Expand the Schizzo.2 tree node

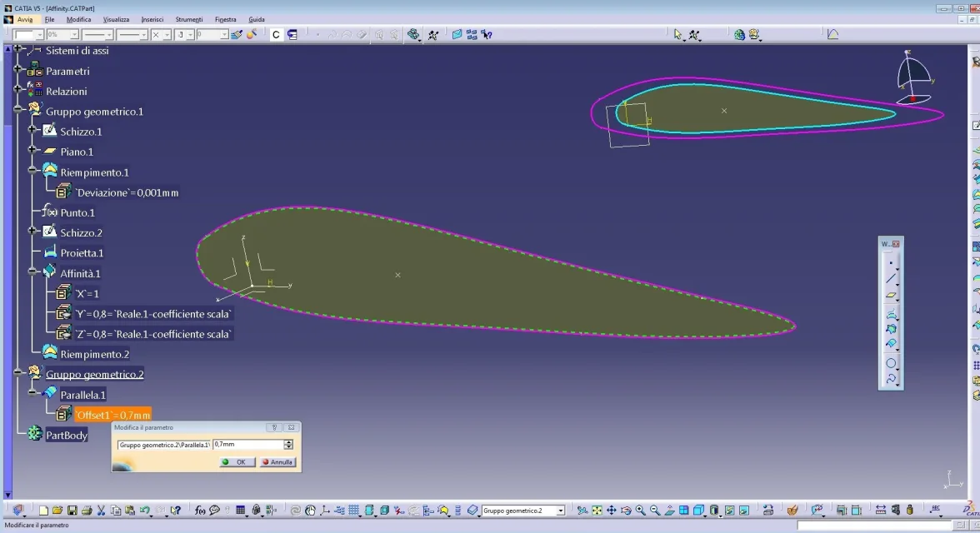tap(32, 230)
